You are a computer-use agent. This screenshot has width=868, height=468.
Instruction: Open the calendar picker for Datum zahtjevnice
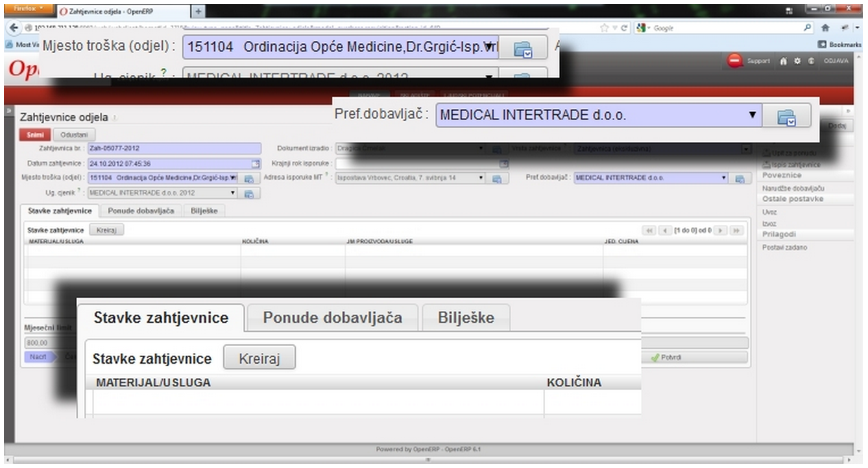coord(256,163)
